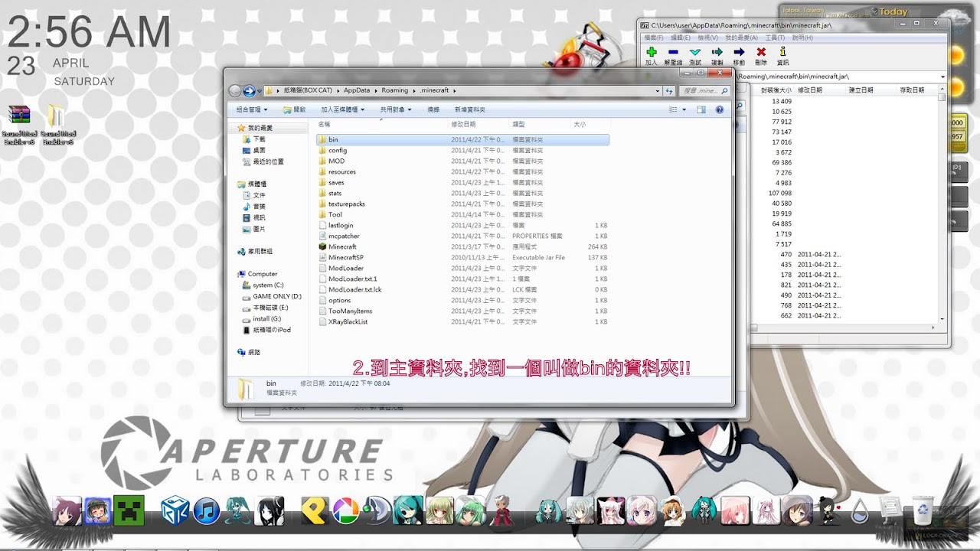The height and width of the screenshot is (551, 980).
Task: Open Explorer help question-mark icon
Action: click(720, 109)
